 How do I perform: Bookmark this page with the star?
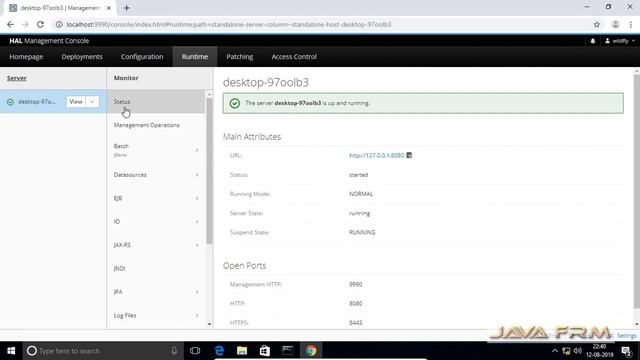pyautogui.click(x=597, y=24)
